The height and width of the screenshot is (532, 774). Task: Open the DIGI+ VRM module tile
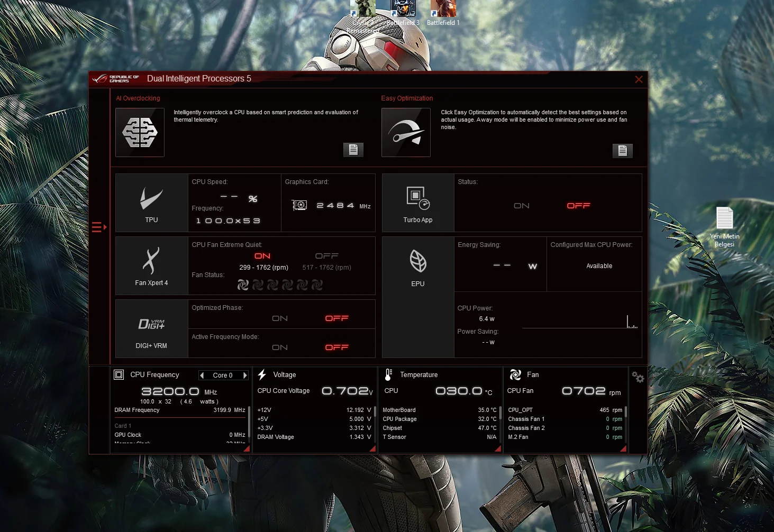tap(152, 328)
